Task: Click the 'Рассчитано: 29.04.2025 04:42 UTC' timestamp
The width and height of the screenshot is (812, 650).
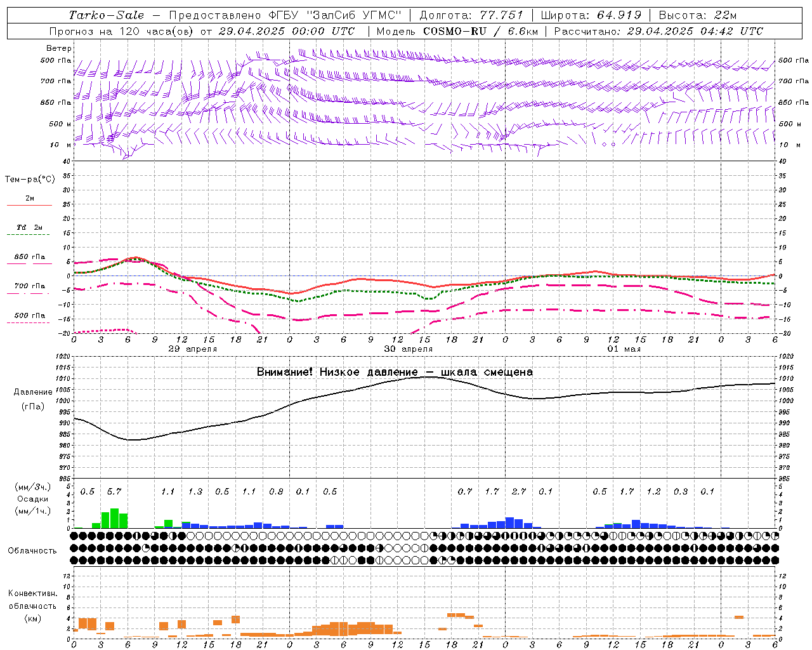Action: pyautogui.click(x=658, y=31)
